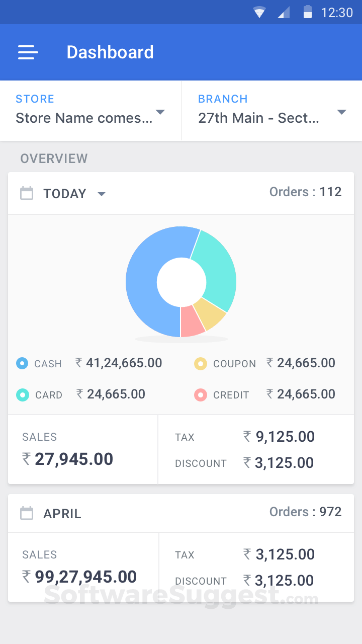The width and height of the screenshot is (362, 644).
Task: Select the Credit legend radio marker
Action: [201, 395]
